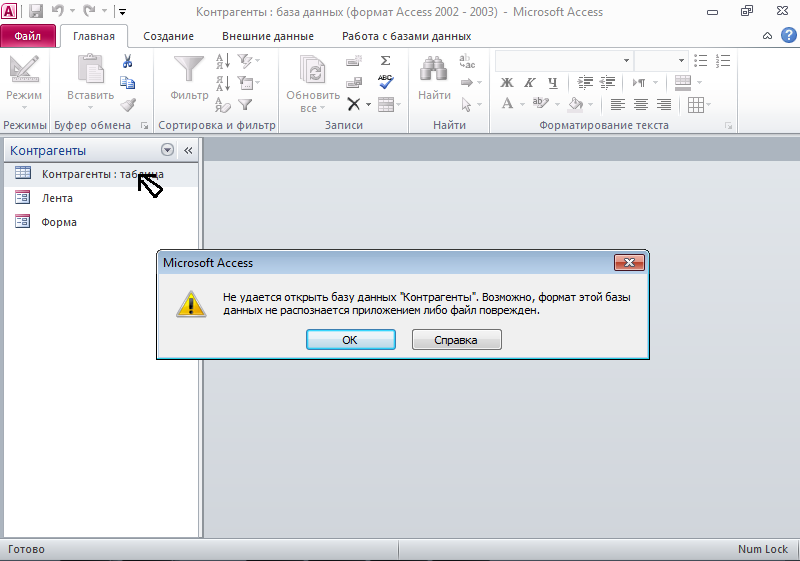Open the Работа с базами данных tab
This screenshot has width=800, height=561.
(407, 36)
